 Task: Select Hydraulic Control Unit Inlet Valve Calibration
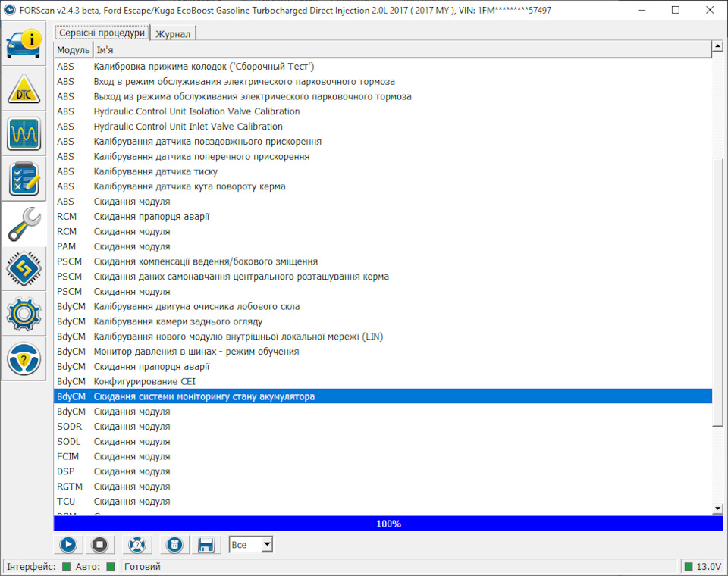pos(383,127)
